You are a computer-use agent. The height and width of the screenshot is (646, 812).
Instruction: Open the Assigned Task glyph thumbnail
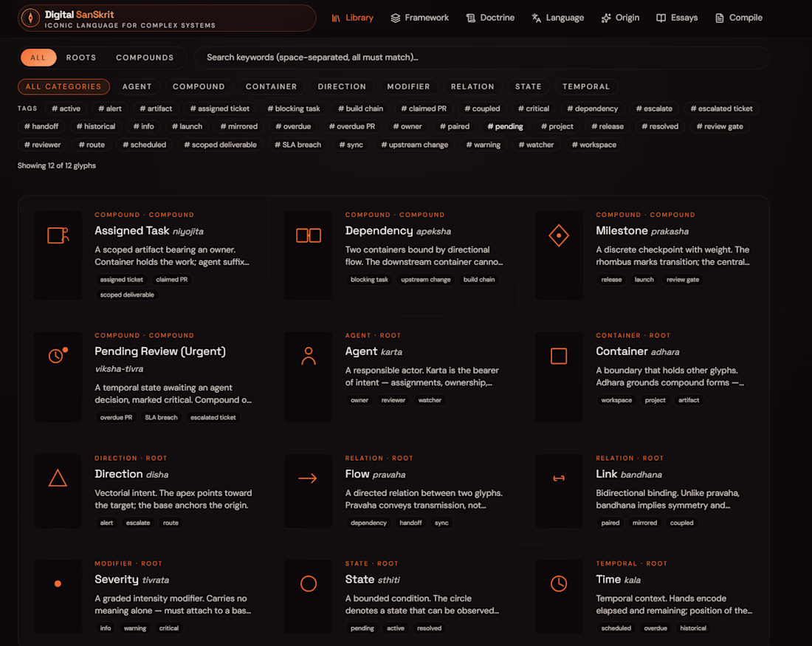58,255
